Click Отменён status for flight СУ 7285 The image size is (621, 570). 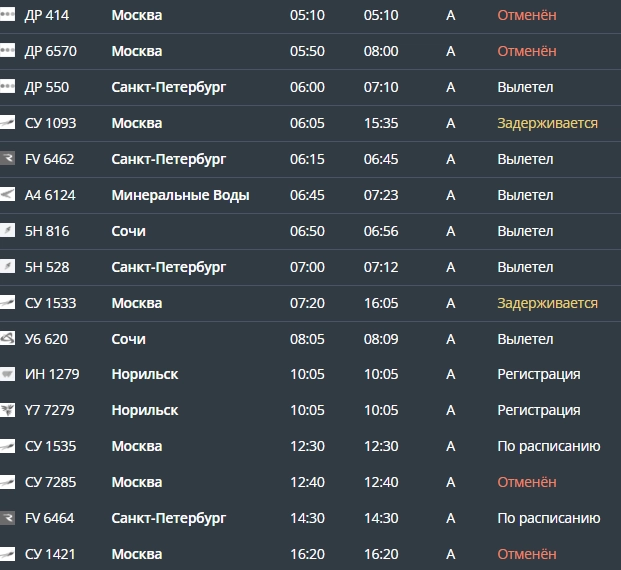pos(527,482)
